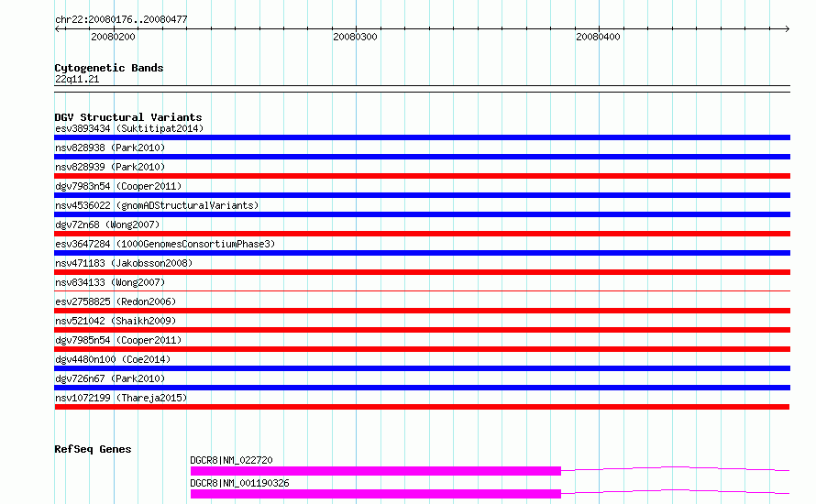The image size is (816, 504).
Task: Click the dgv72n68 (Wong2007) label
Action: coord(107,225)
